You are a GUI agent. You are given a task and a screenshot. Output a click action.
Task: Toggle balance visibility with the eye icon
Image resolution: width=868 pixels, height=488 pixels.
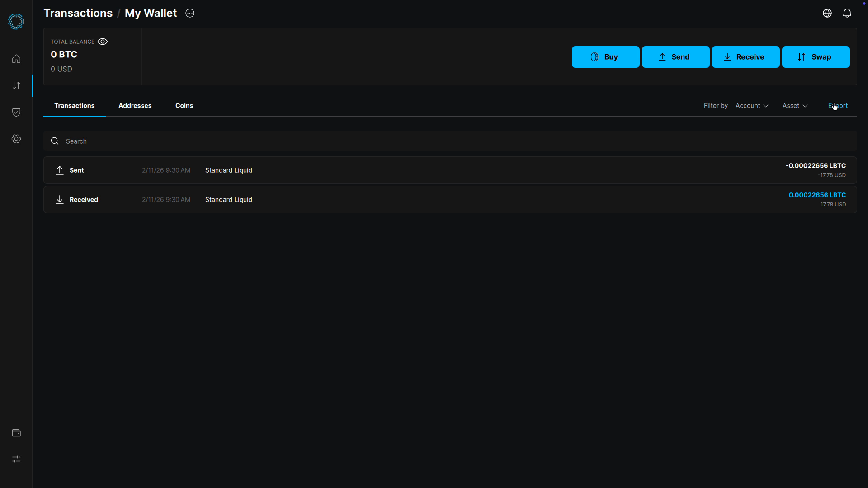(103, 42)
